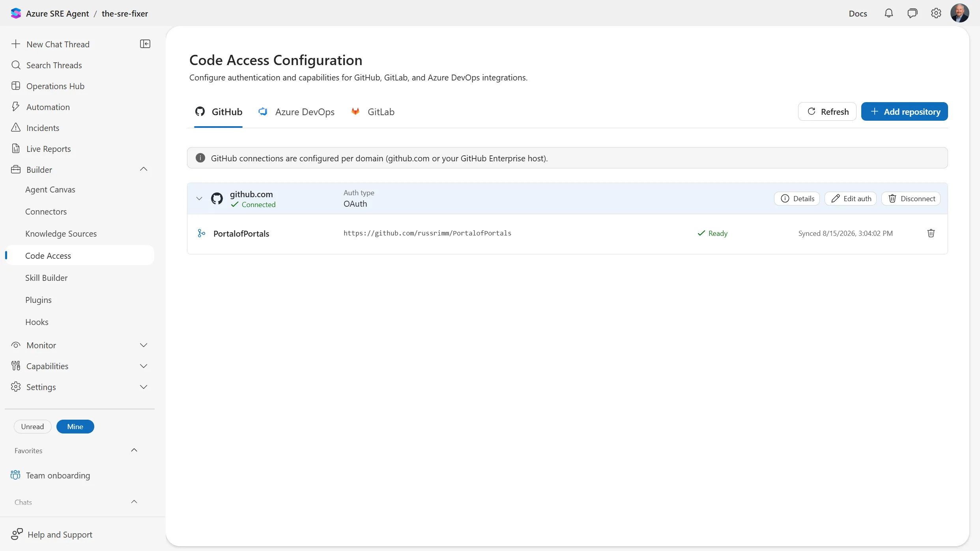Screen dimensions: 980x551
Task: Open github.com connection Details
Action: 797,198
